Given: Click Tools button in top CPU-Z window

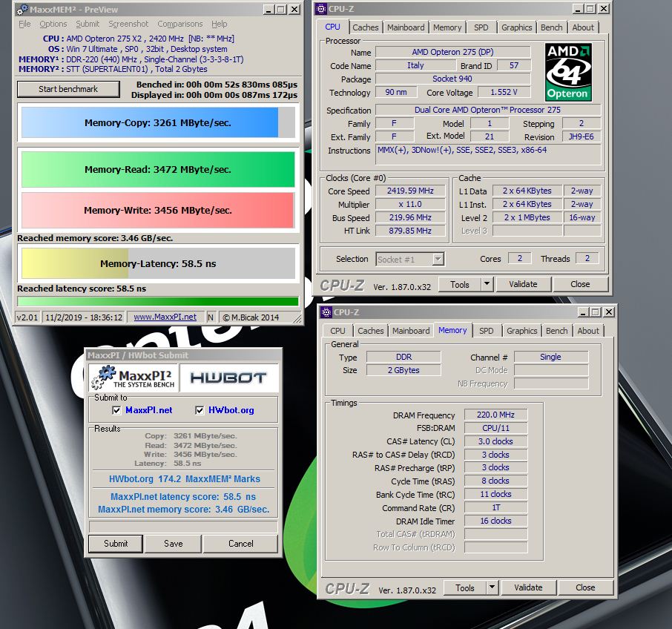Looking at the screenshot, I should 460,284.
